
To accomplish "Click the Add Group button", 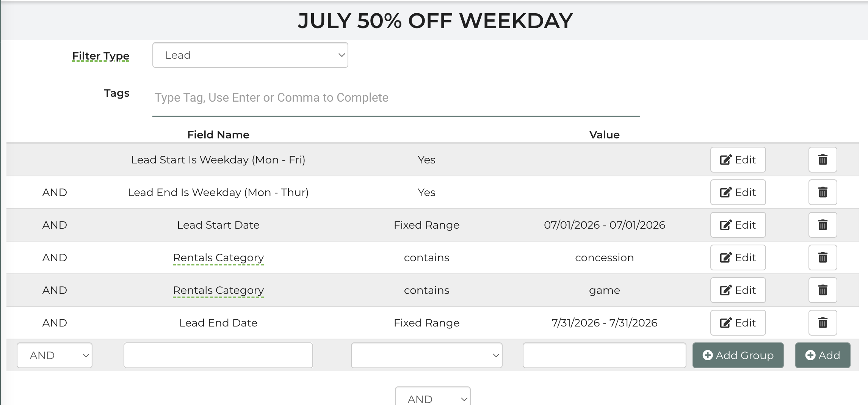I will tap(738, 355).
